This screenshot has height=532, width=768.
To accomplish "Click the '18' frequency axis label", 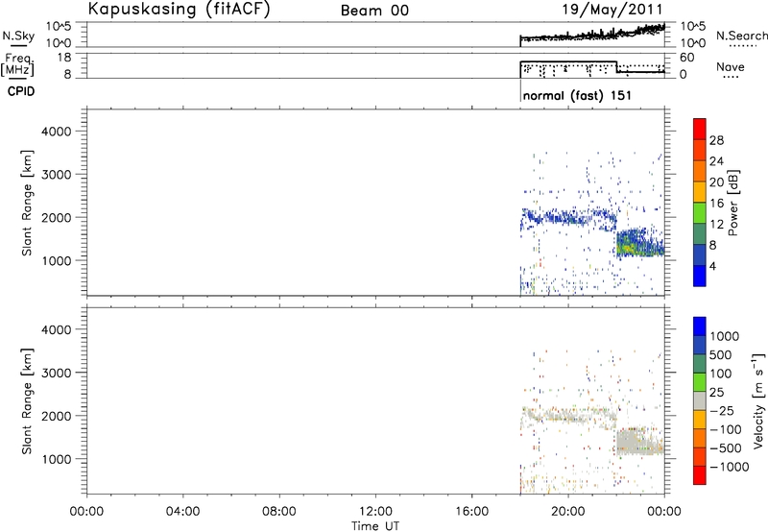I will click(64, 58).
